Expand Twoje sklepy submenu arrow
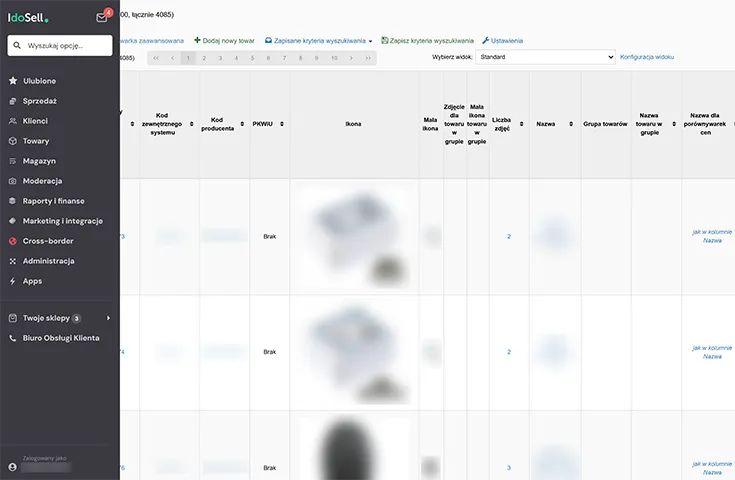Screen dimensions: 735x480 (x=108, y=318)
